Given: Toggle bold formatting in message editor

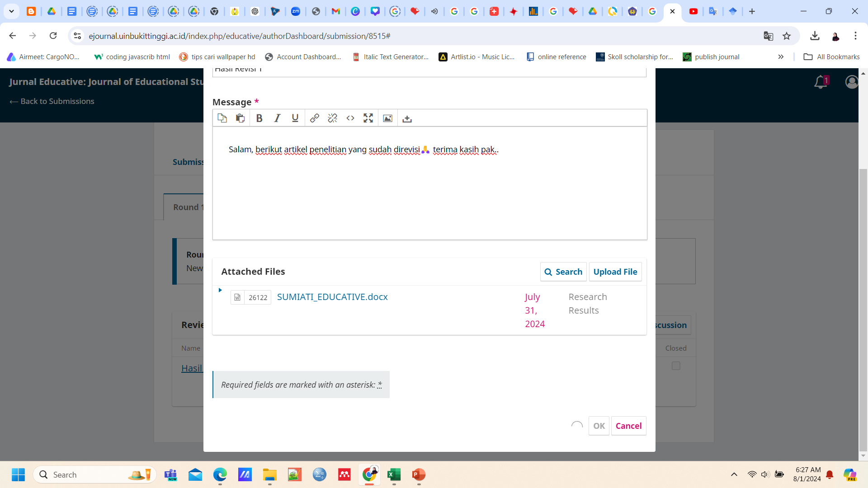Looking at the screenshot, I should [x=259, y=118].
